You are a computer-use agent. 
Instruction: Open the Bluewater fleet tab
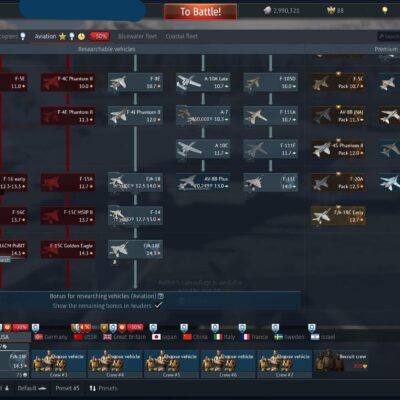tap(137, 36)
